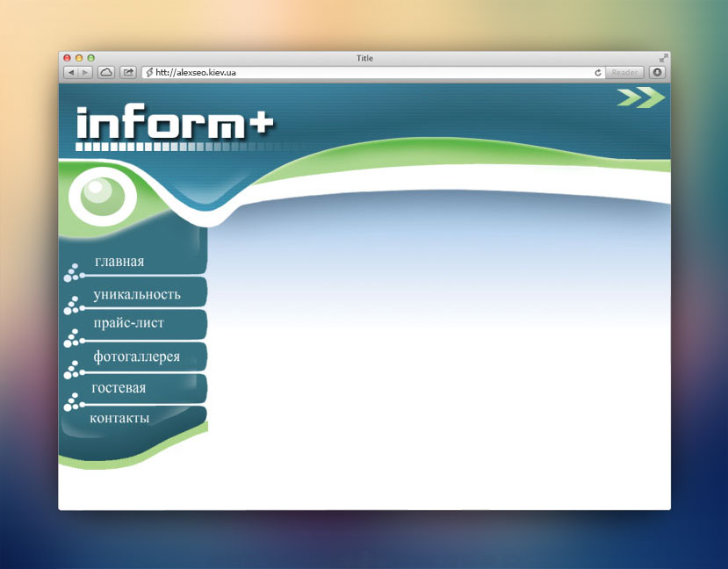Screen dimensions: 728x569
Task: Click the green double-chevron arrow in header
Action: [641, 97]
